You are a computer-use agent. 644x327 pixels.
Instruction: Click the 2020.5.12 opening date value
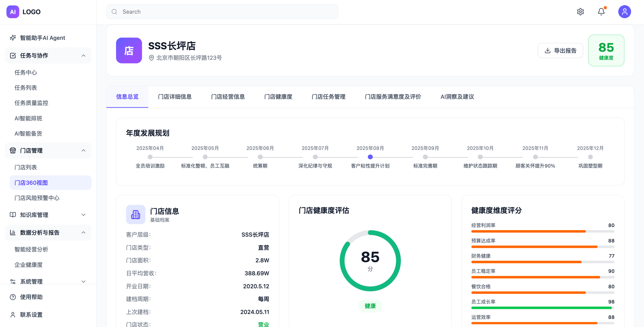256,286
